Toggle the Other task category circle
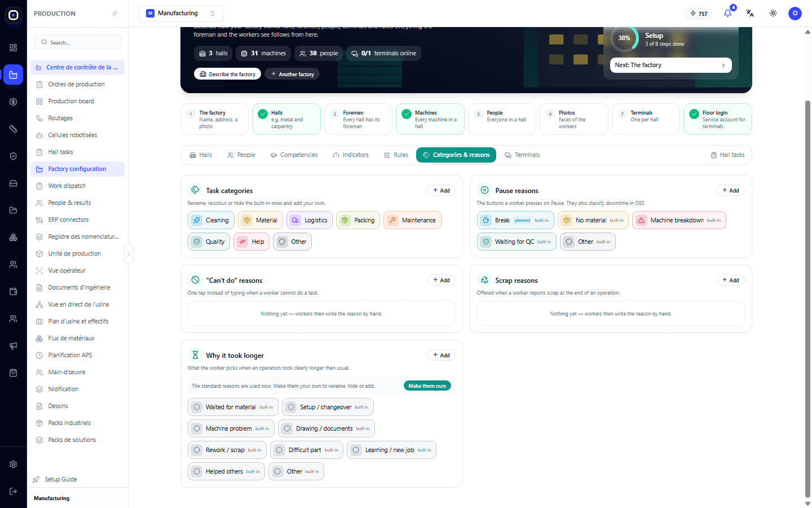This screenshot has width=812, height=508. (x=283, y=242)
